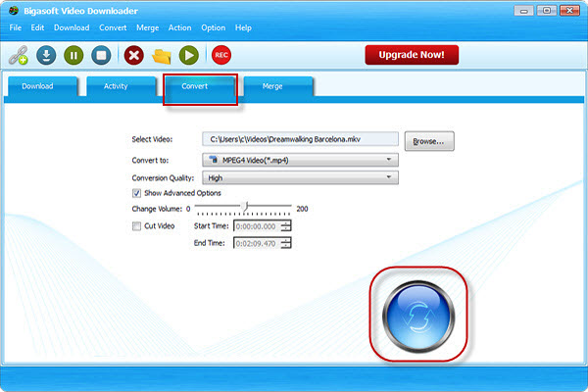Open the Merge menu in the menu bar
Image resolution: width=588 pixels, height=392 pixels.
(147, 27)
